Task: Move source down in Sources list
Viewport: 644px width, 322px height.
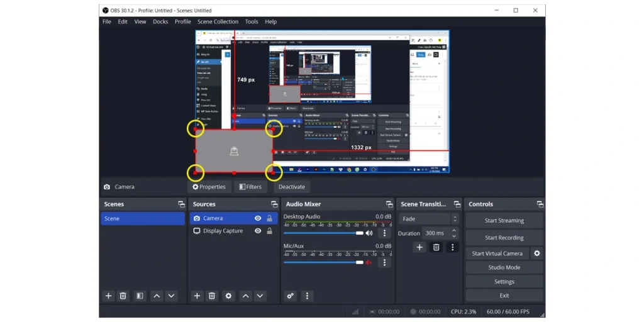Action: [x=260, y=296]
